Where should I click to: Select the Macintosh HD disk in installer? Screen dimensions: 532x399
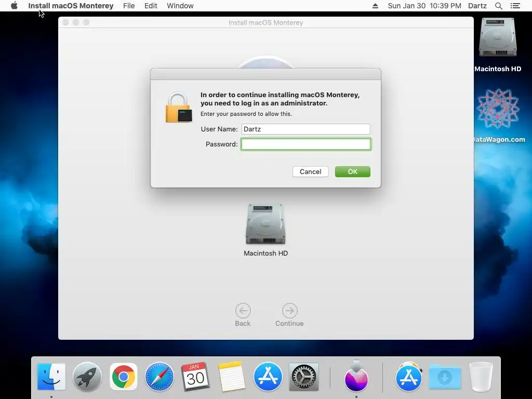[265, 224]
